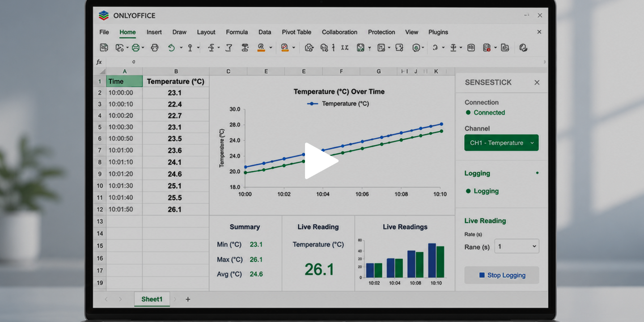
Task: Select row 13 header
Action: [x=100, y=221]
